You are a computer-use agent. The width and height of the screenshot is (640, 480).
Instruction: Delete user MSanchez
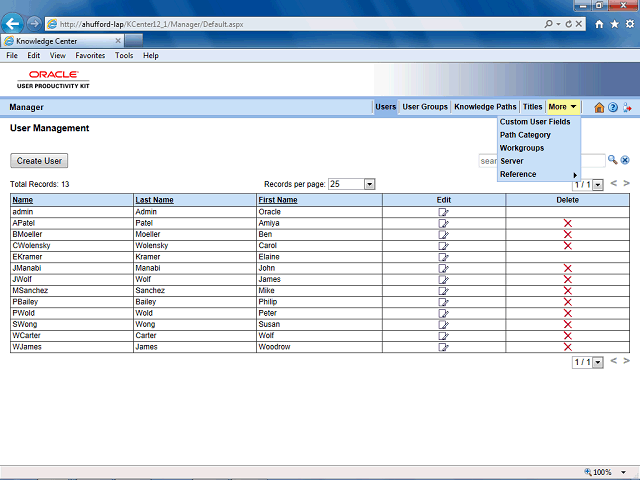[567, 291]
